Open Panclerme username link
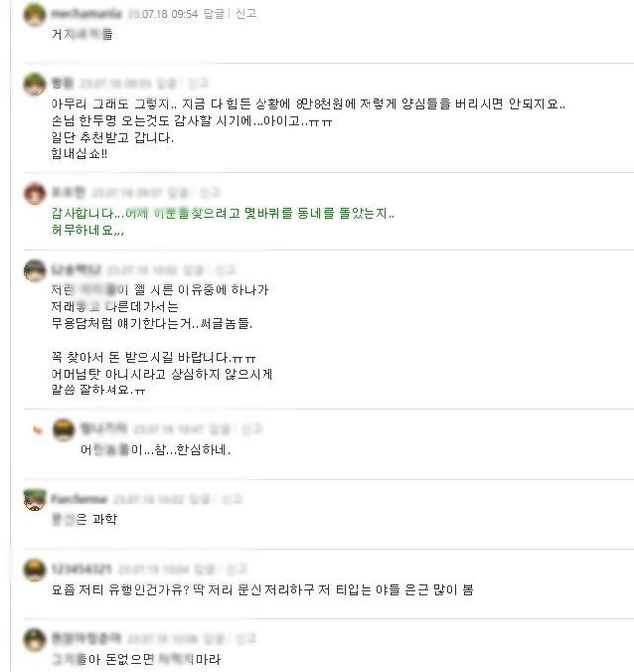 pos(79,499)
